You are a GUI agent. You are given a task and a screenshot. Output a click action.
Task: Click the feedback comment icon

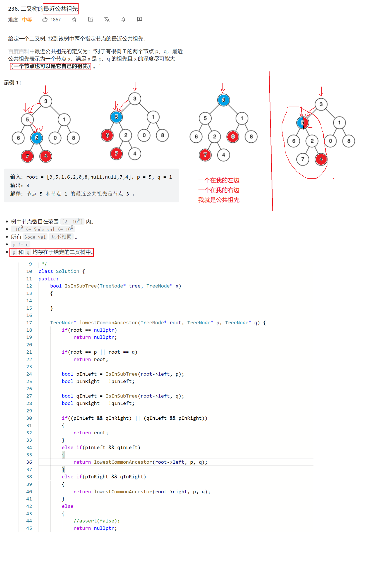[139, 19]
